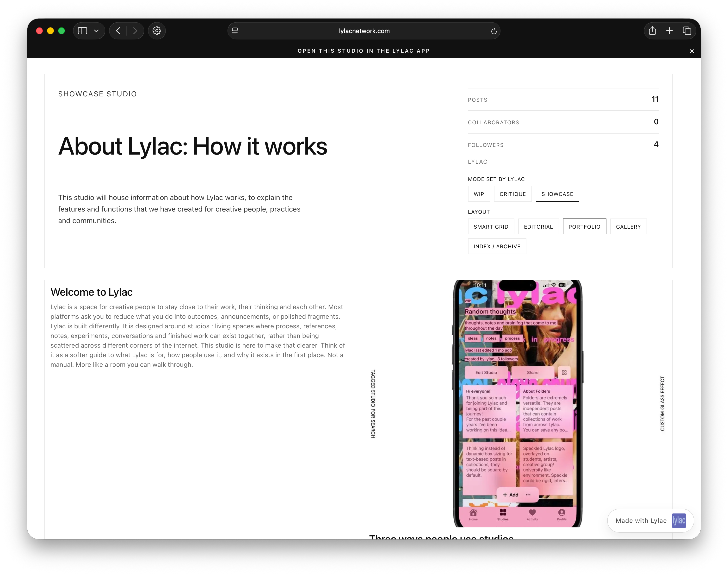The width and height of the screenshot is (728, 575).
Task: Enable WIP mode
Action: [479, 194]
